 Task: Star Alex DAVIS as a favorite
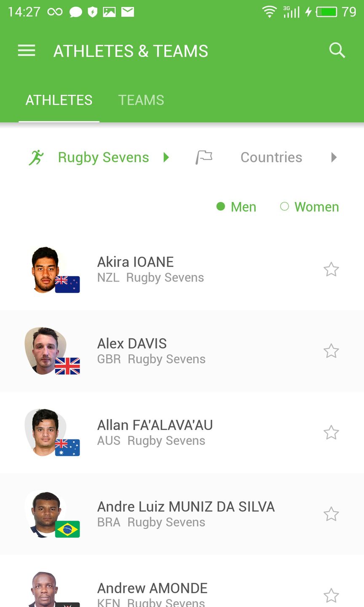pos(331,351)
